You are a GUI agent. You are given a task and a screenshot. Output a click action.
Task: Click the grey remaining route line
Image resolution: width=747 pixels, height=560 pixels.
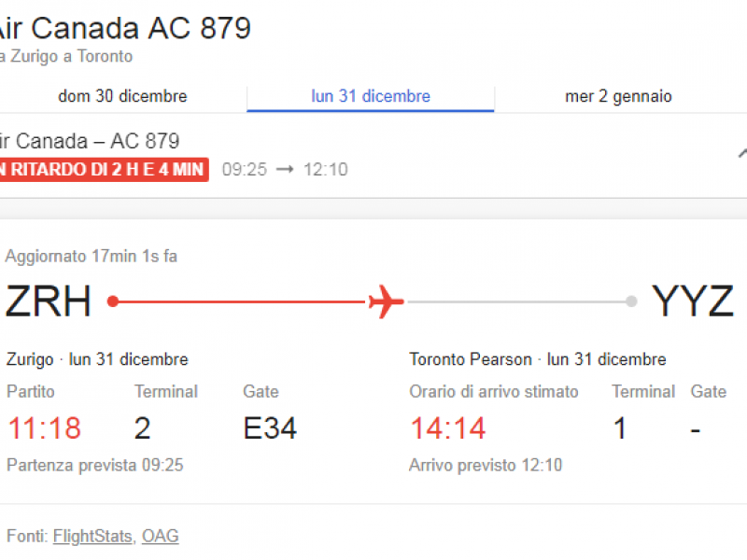click(x=517, y=301)
